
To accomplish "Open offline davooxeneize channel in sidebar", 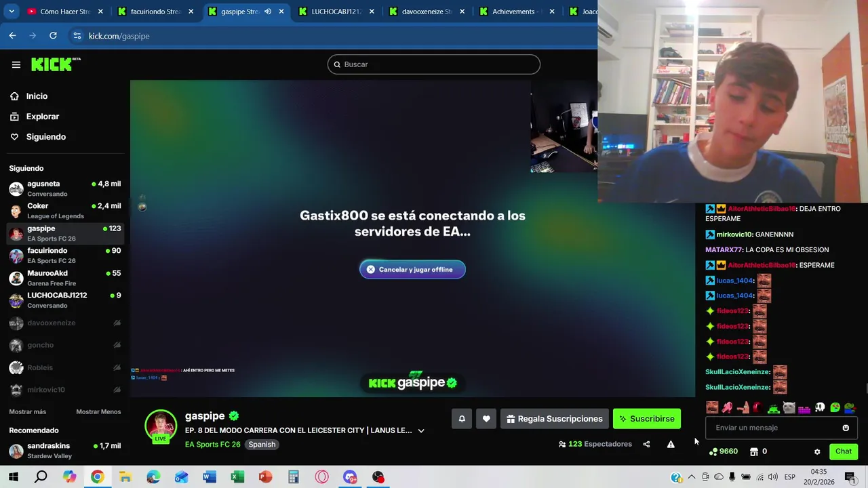I will (x=65, y=323).
